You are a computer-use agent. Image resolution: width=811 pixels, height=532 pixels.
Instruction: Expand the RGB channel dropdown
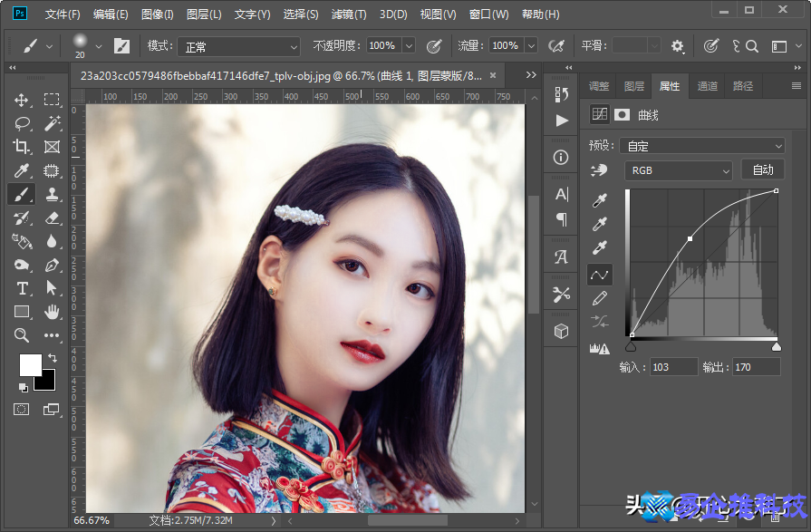tap(678, 170)
